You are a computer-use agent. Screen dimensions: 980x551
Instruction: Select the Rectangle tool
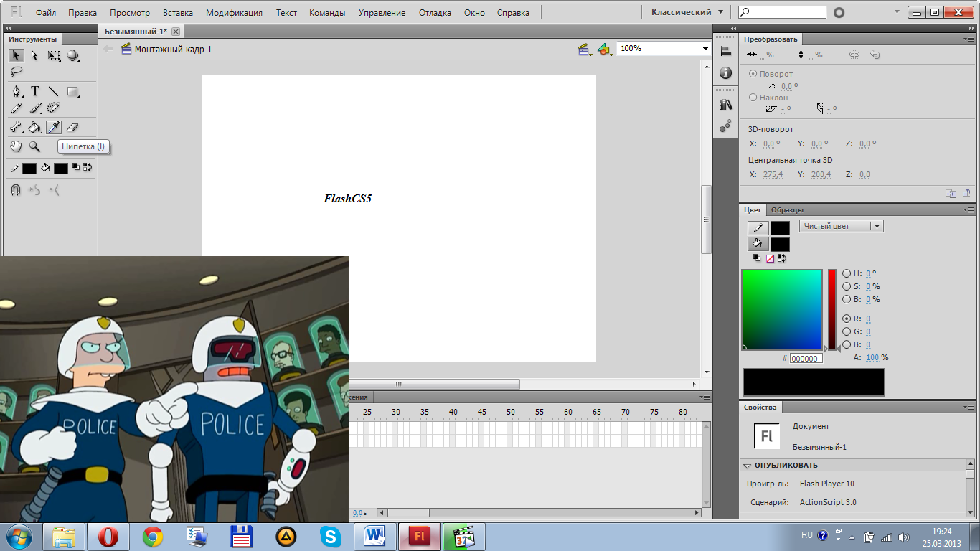(x=72, y=91)
